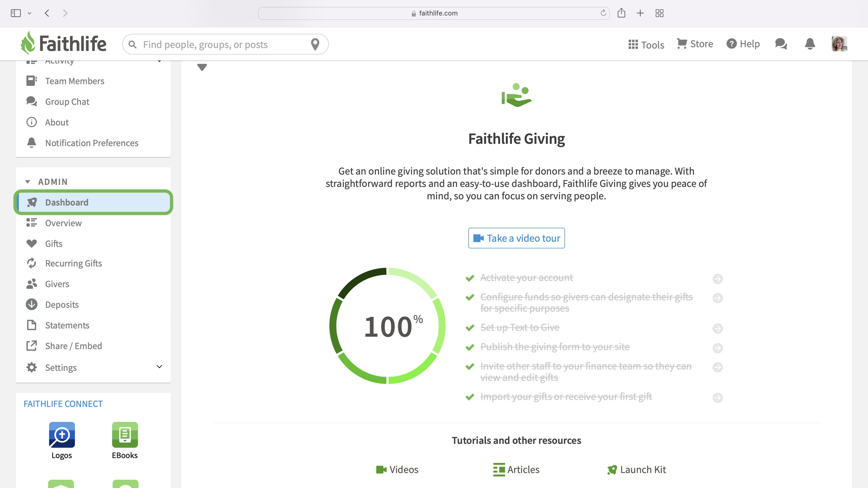Open arrow for Invite other staff
Image resolution: width=868 pixels, height=488 pixels.
717,367
